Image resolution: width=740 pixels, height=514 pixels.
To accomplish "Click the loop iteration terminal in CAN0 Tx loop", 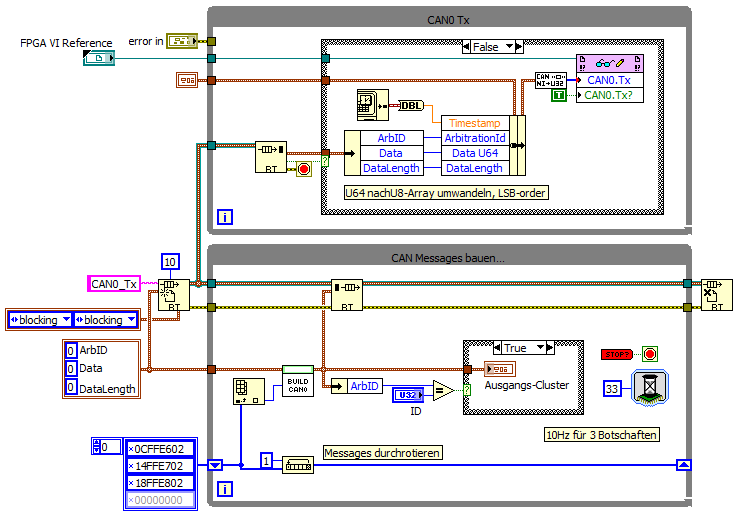I will pyautogui.click(x=225, y=217).
